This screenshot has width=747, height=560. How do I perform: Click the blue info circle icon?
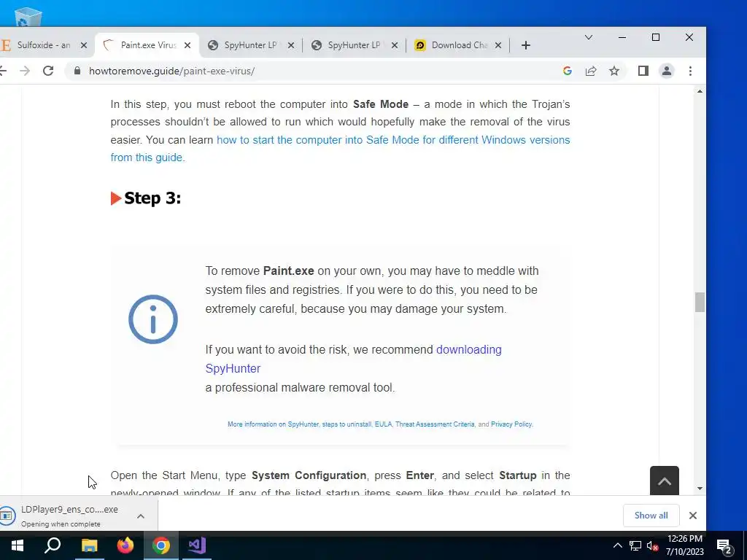tap(153, 319)
